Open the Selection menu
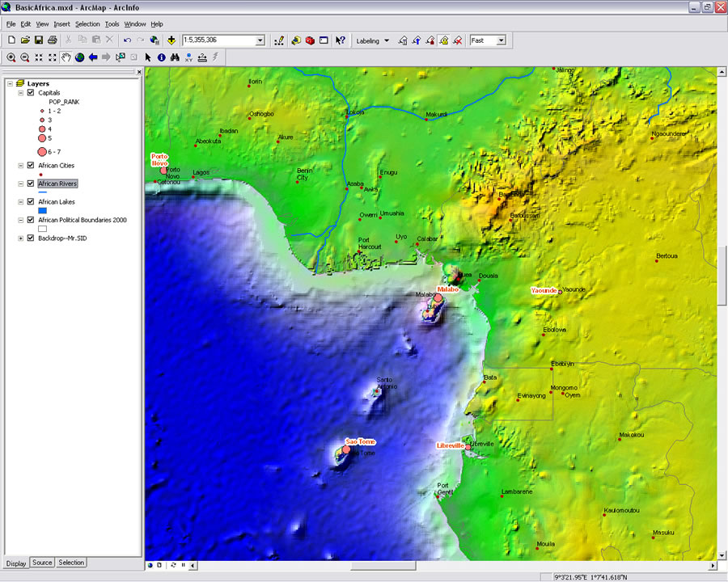The height and width of the screenshot is (582, 728). [87, 24]
